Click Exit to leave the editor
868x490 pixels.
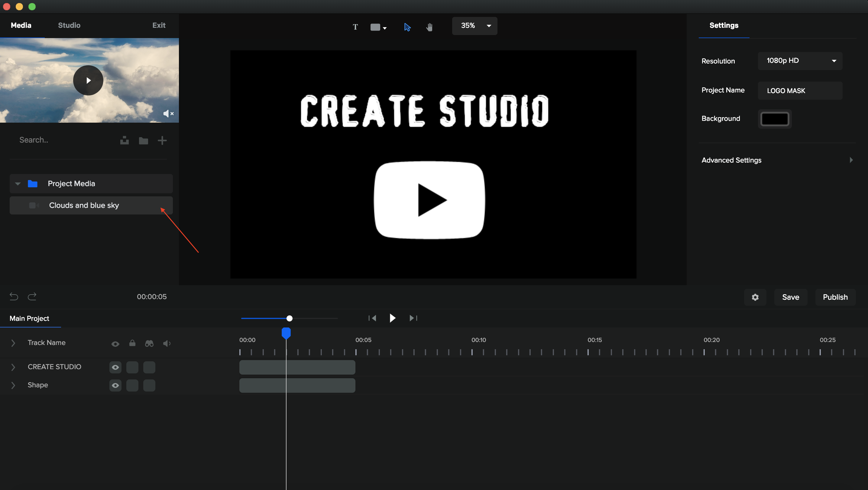159,25
